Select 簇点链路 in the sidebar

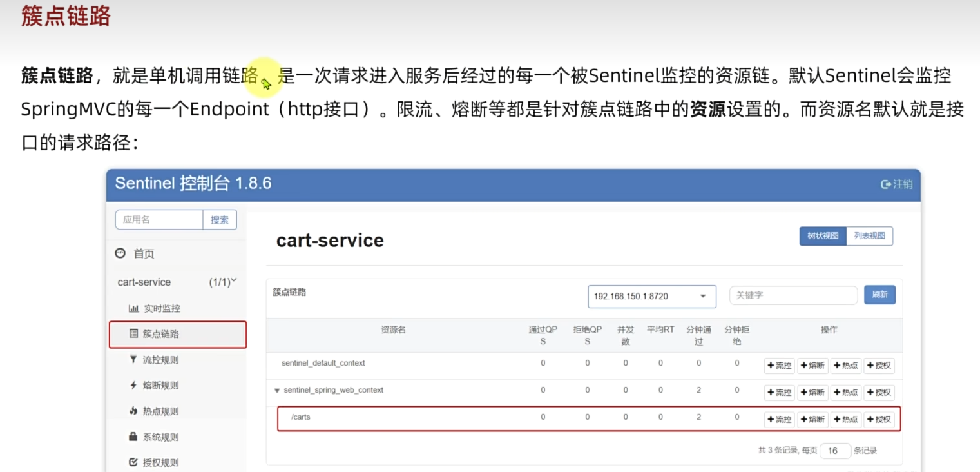[x=178, y=334]
